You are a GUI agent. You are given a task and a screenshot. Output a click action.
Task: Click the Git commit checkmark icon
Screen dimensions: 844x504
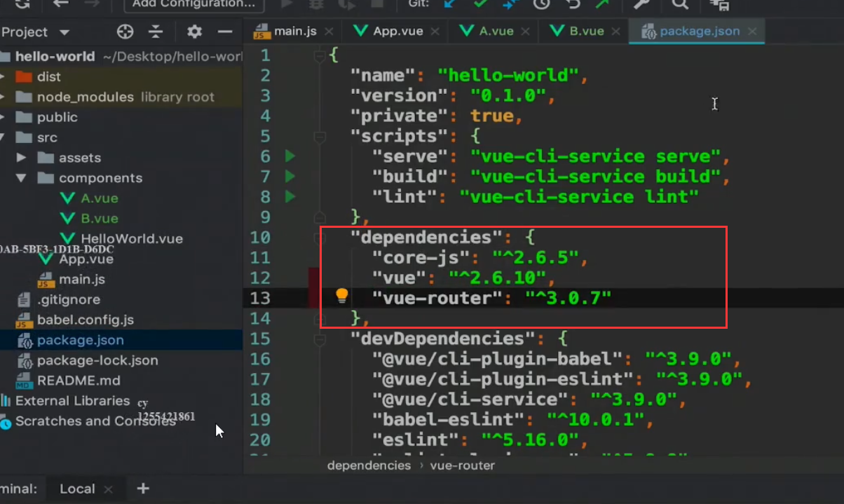[480, 4]
